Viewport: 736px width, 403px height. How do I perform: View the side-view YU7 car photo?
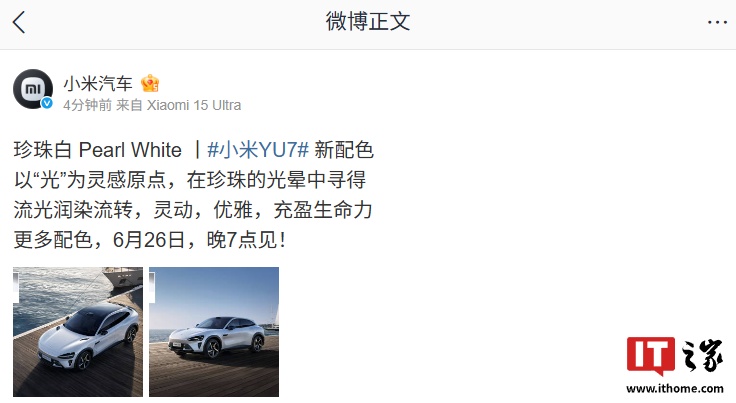(214, 332)
